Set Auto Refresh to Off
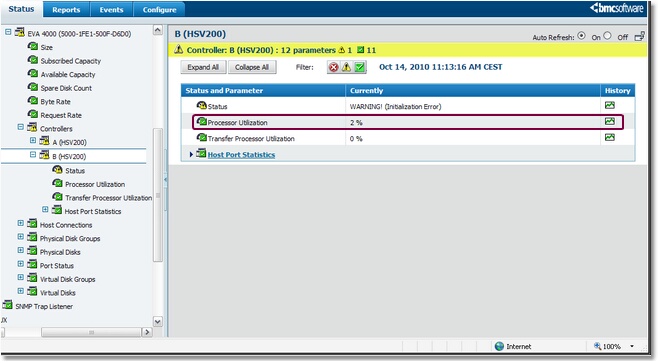Viewport: 658px width, 363px height. (x=607, y=36)
